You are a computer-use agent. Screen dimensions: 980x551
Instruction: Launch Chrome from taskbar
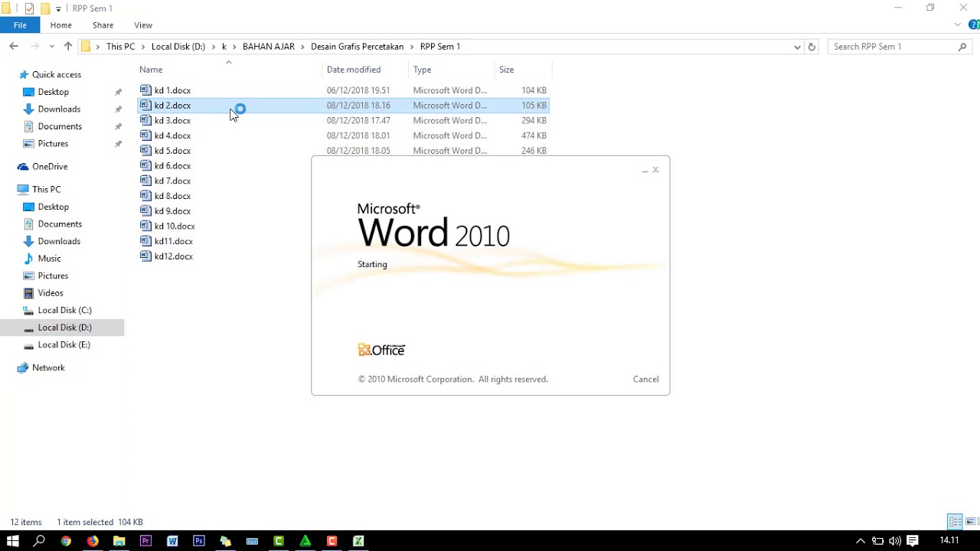[x=66, y=541]
